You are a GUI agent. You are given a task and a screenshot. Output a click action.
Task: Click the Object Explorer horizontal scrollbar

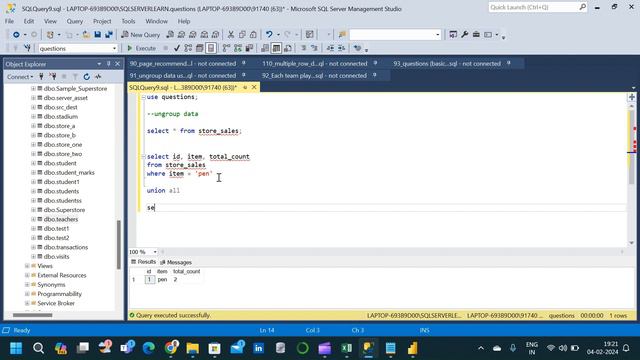[33, 315]
